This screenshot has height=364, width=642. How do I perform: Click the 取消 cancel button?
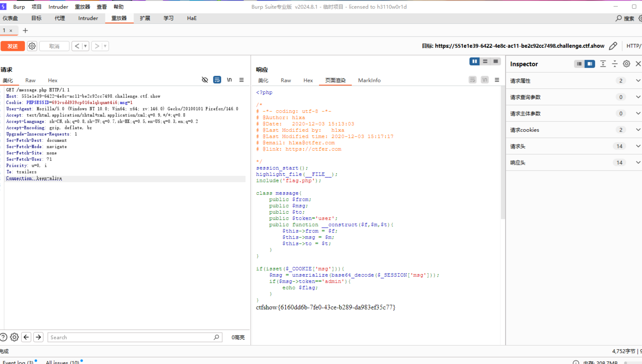[x=54, y=46]
